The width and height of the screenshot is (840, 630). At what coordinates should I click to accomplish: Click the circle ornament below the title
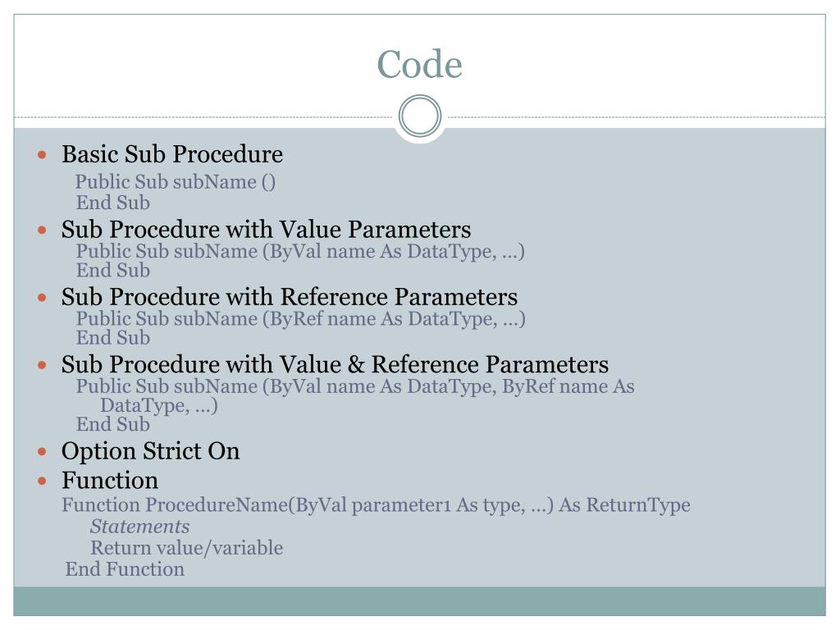pyautogui.click(x=420, y=116)
